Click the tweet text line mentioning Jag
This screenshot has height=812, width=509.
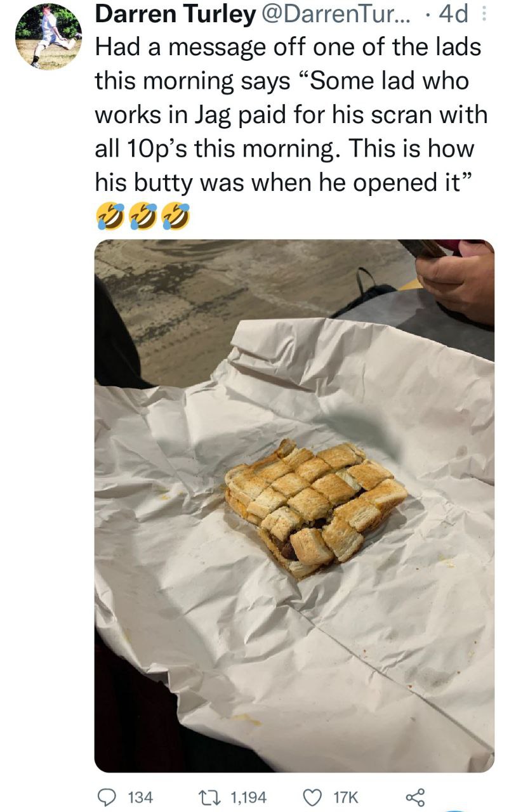[x=291, y=115]
